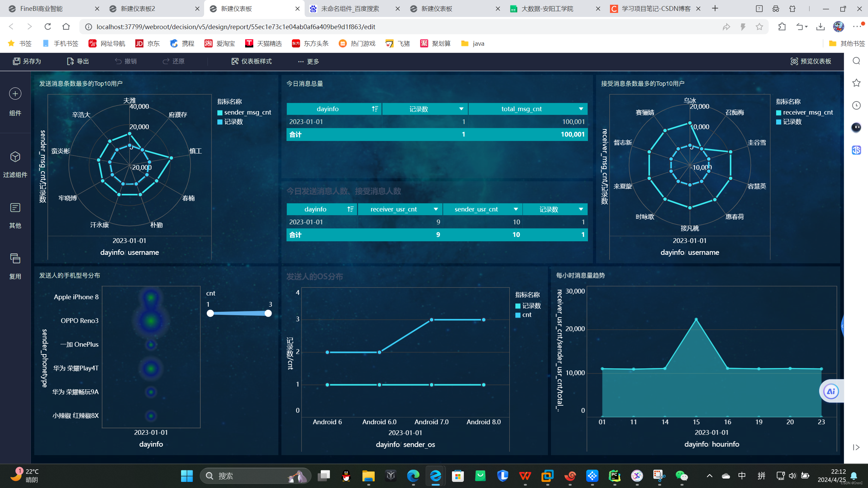Click Preview Dashboard button

(811, 61)
